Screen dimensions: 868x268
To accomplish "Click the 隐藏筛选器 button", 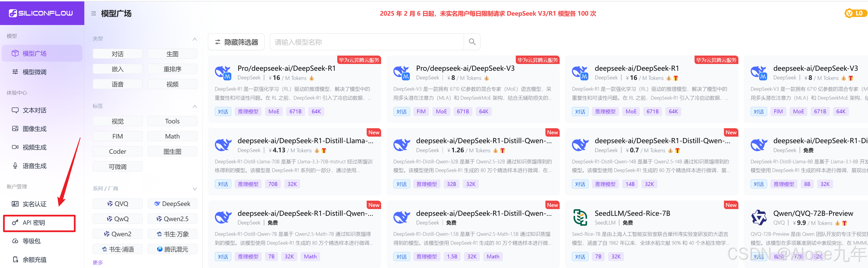I will pyautogui.click(x=236, y=42).
